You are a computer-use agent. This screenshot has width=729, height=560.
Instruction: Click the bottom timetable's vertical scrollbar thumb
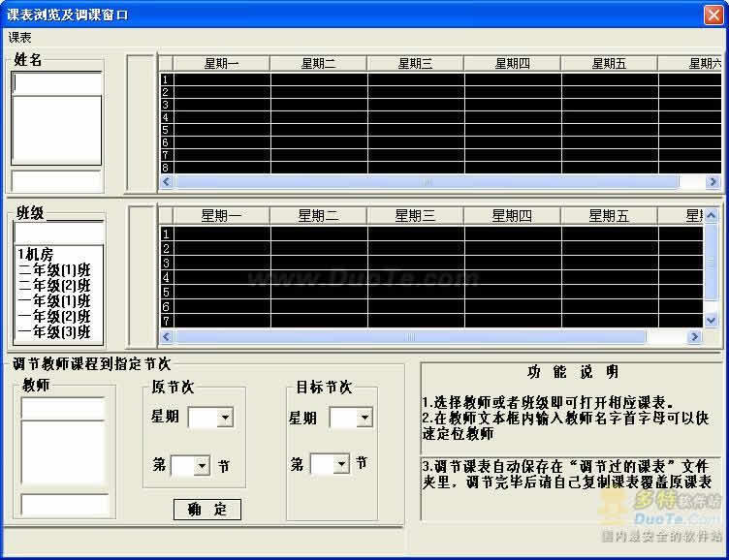tap(711, 262)
